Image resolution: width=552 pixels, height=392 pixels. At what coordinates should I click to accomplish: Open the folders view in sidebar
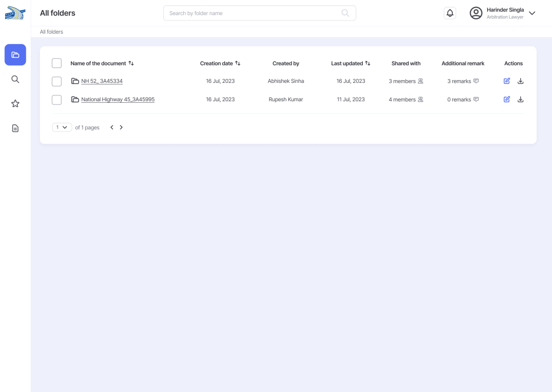pyautogui.click(x=15, y=55)
